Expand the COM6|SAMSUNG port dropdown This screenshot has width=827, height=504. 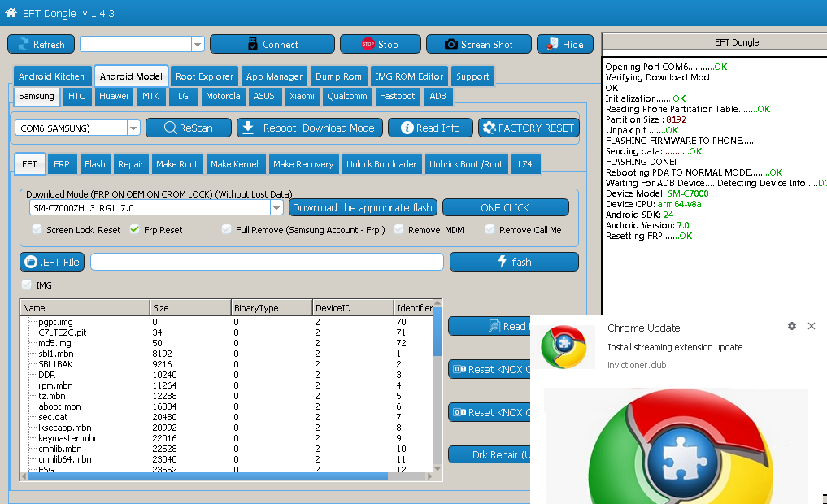133,128
